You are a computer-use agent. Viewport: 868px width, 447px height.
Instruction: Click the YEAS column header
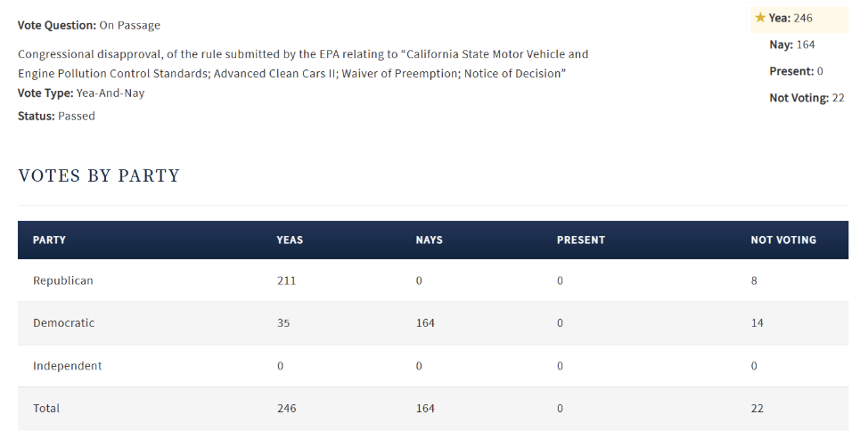[x=290, y=240]
